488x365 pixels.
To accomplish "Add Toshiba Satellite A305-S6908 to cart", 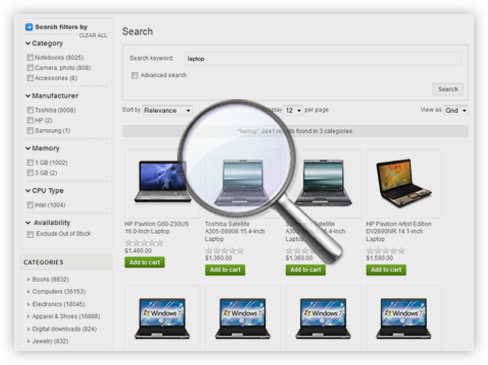I will click(x=225, y=270).
